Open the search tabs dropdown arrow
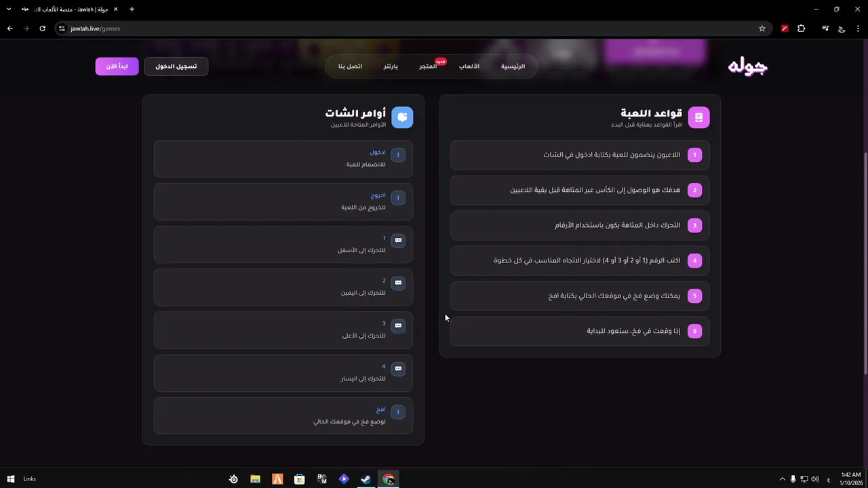The width and height of the screenshot is (868, 488). coord(9,9)
